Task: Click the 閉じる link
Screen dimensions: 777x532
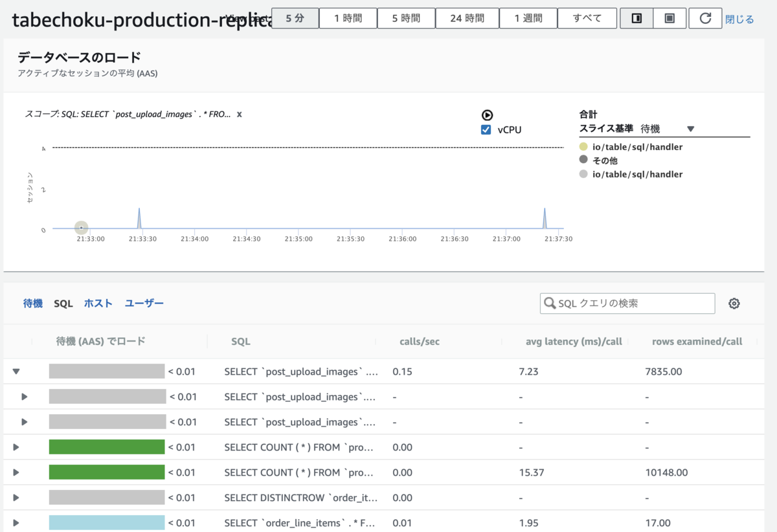Action: [739, 19]
